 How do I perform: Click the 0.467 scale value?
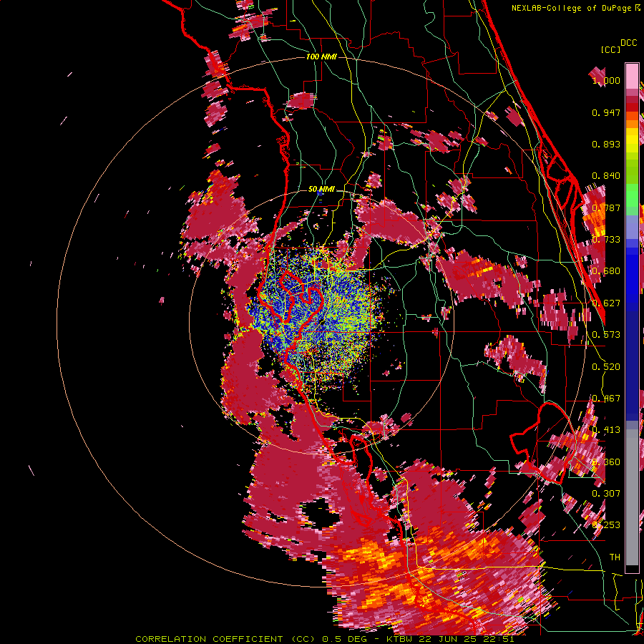tap(606, 399)
